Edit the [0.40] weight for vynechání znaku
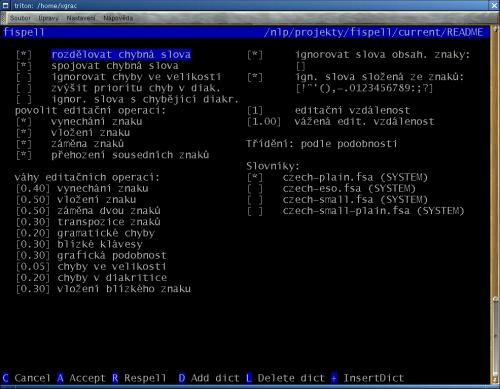Screen dimensions: 500x389 [x=33, y=189]
